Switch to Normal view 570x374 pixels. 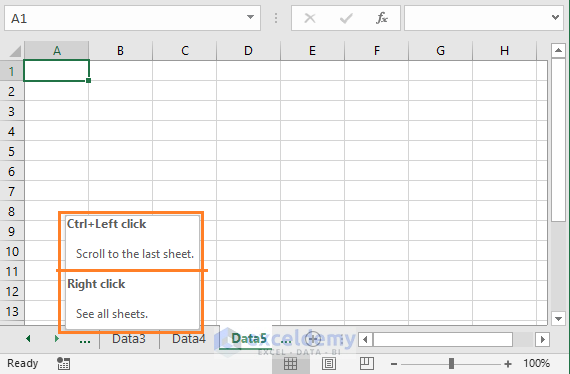point(290,363)
